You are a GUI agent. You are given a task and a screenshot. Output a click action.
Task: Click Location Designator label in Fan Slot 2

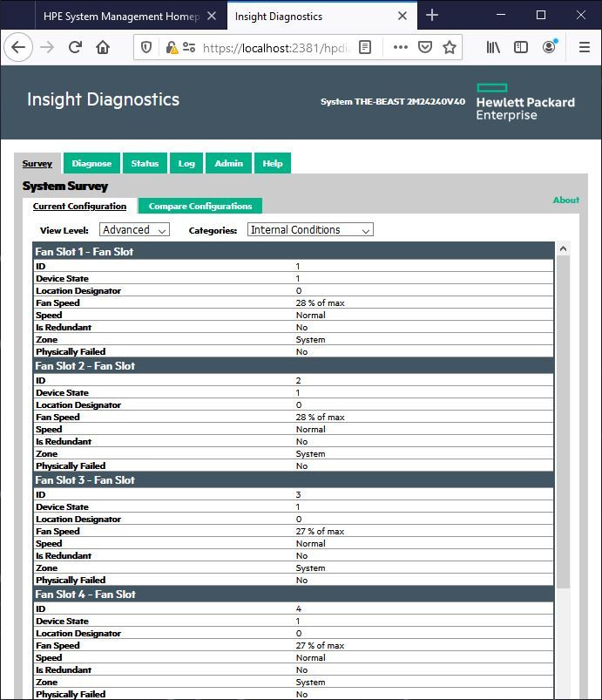pyautogui.click(x=78, y=404)
